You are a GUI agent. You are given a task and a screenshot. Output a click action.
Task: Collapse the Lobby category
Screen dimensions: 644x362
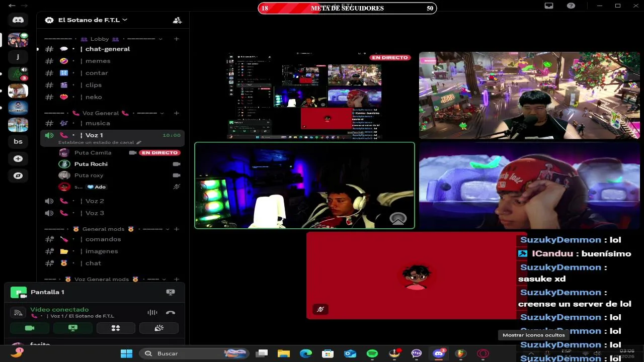click(103, 39)
